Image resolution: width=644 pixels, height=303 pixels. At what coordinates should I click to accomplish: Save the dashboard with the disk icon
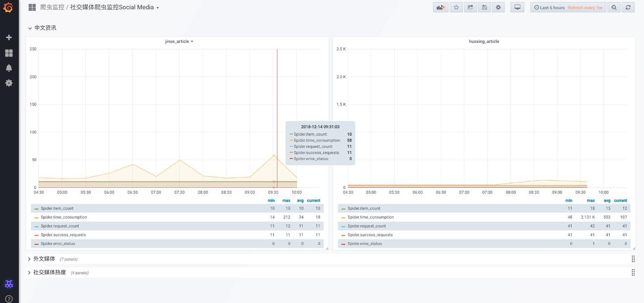coord(484,7)
